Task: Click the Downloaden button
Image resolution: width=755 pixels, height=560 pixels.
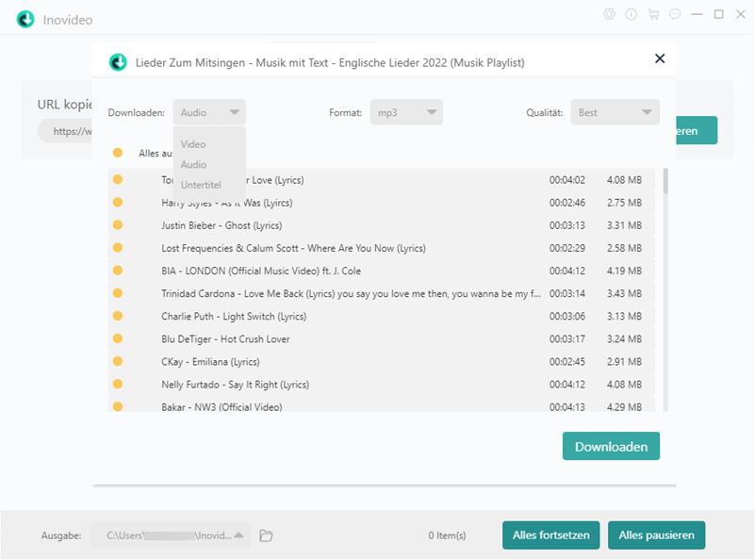Action: pyautogui.click(x=611, y=446)
